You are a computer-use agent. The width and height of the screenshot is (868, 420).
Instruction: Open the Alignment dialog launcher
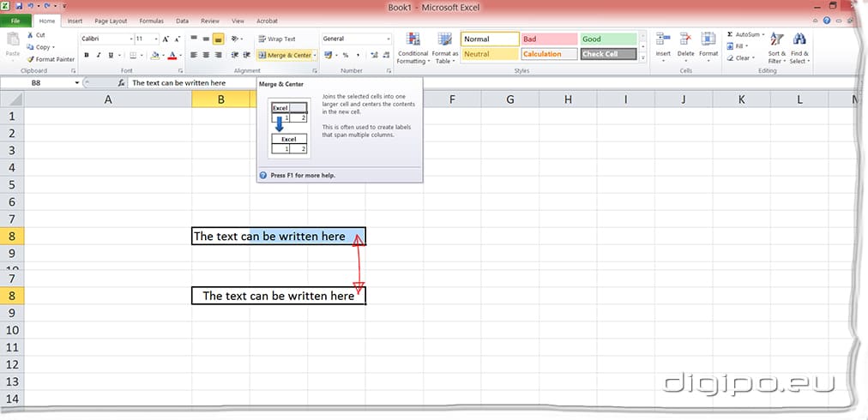coord(315,71)
